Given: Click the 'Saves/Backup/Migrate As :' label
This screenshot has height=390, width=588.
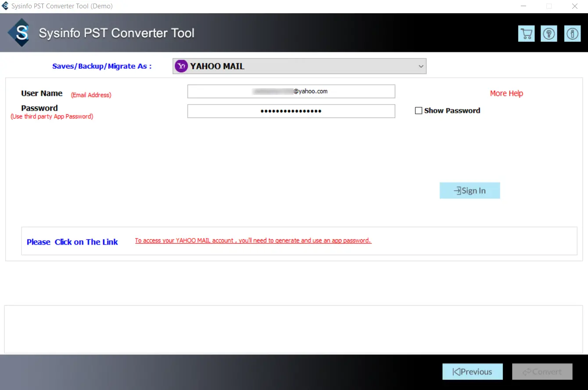Looking at the screenshot, I should tap(102, 66).
